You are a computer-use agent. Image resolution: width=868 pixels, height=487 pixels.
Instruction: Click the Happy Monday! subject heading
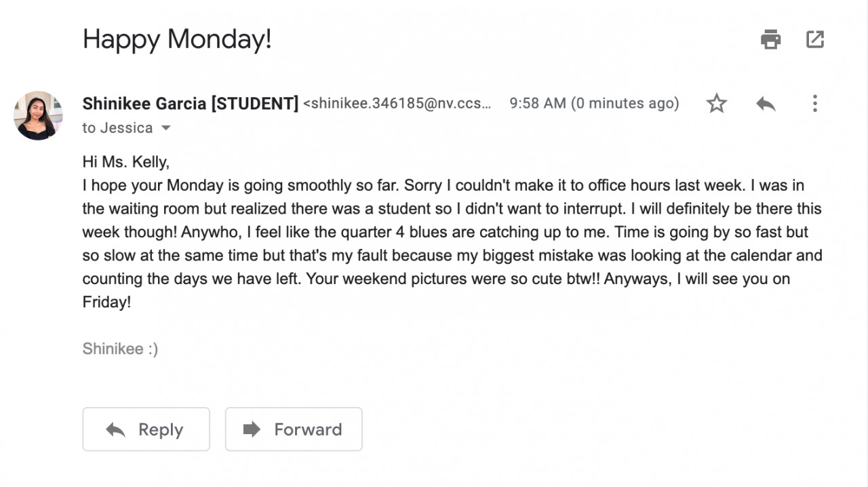(177, 39)
